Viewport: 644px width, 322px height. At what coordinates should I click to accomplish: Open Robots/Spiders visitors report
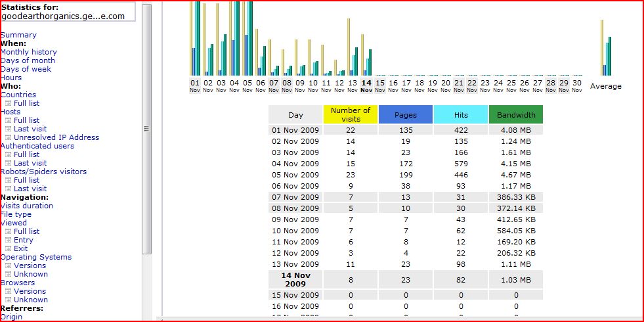tap(44, 172)
